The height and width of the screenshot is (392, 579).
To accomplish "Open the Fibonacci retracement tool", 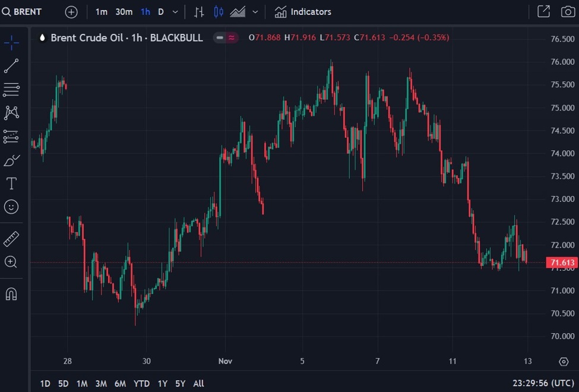I will pos(11,90).
